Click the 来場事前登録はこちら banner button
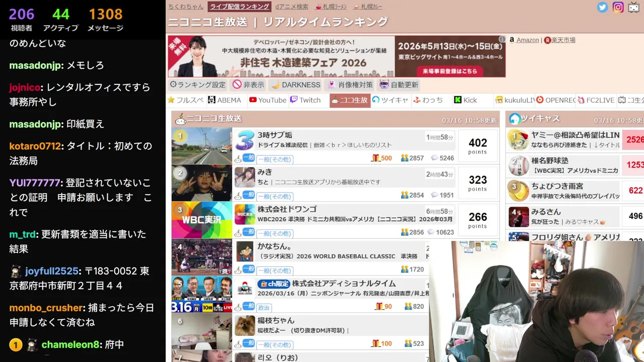This screenshot has width=644, height=362. click(x=450, y=71)
